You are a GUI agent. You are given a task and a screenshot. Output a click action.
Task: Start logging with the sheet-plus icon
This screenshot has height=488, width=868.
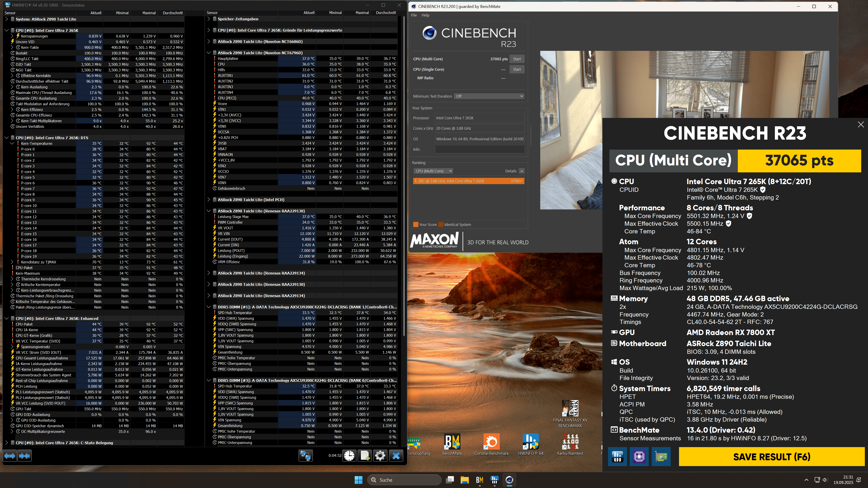(365, 456)
